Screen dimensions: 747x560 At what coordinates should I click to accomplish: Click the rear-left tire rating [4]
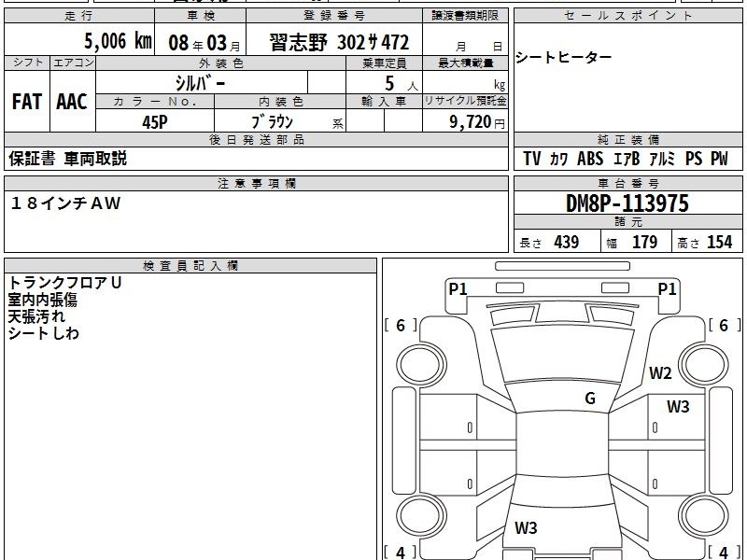click(x=401, y=553)
